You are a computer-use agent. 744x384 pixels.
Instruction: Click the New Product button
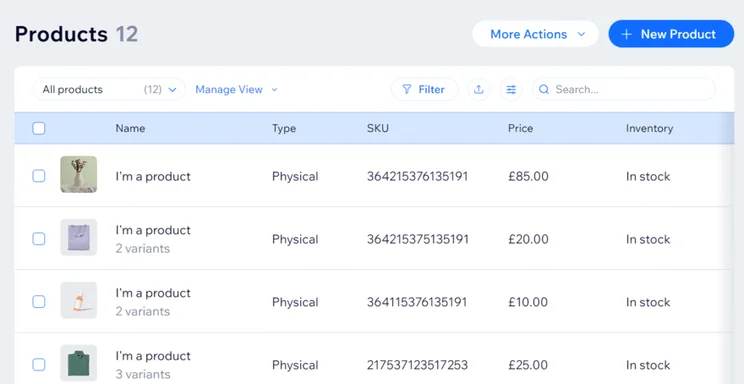(671, 34)
